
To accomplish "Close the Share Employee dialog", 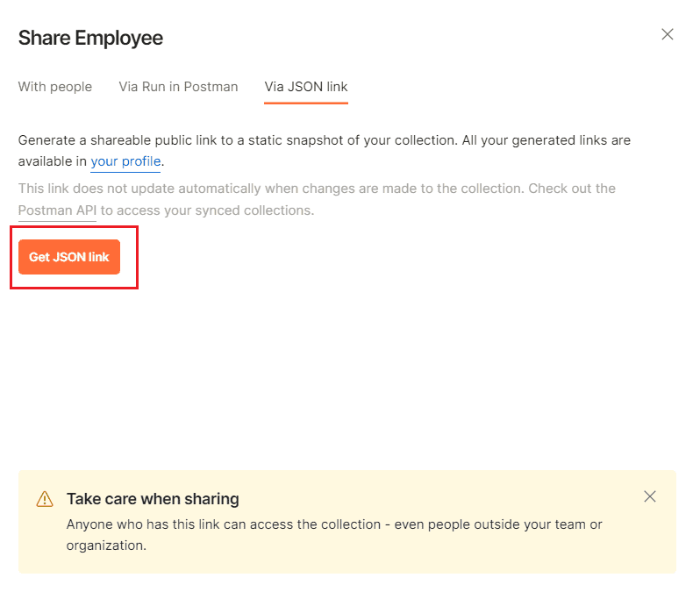I will [x=667, y=34].
